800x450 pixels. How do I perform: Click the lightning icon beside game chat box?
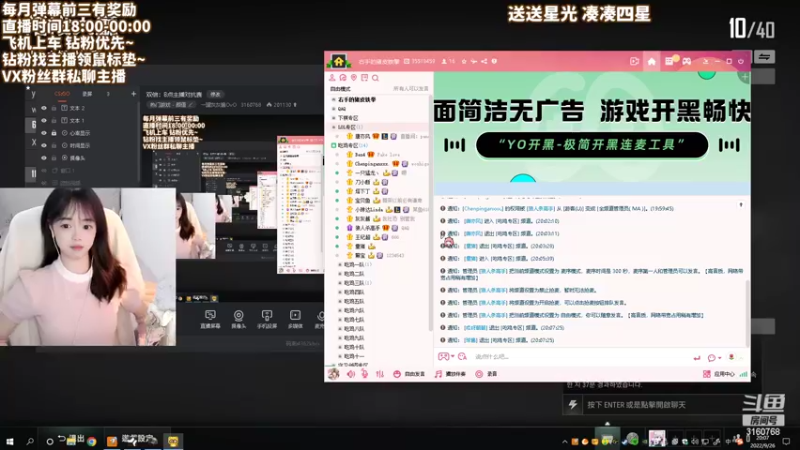pyautogui.click(x=572, y=405)
